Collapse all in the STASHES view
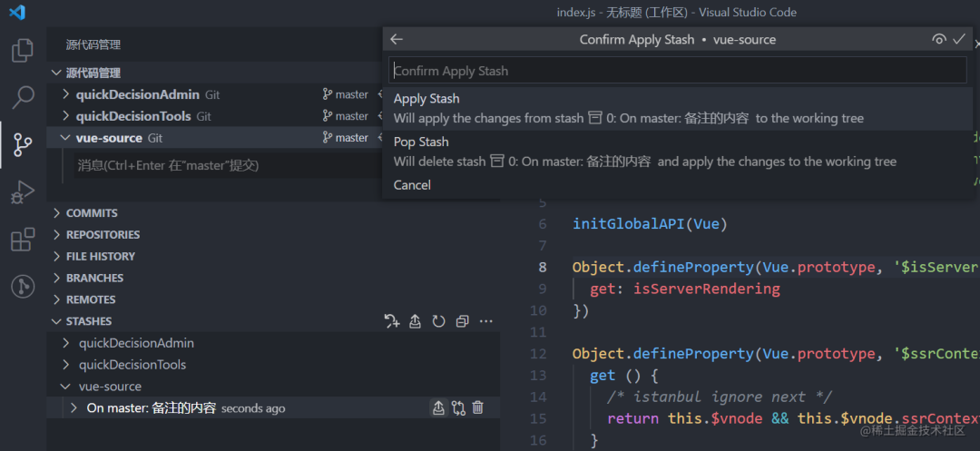 click(463, 321)
